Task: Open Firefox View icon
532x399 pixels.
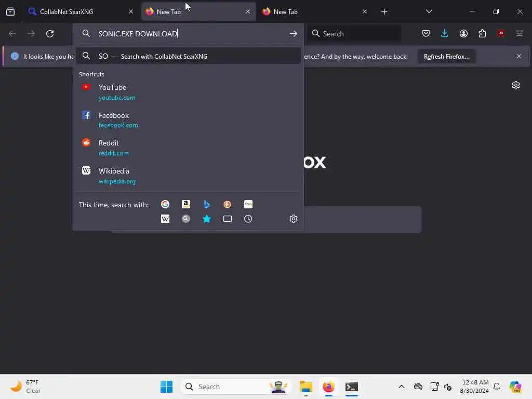Action: (10, 11)
